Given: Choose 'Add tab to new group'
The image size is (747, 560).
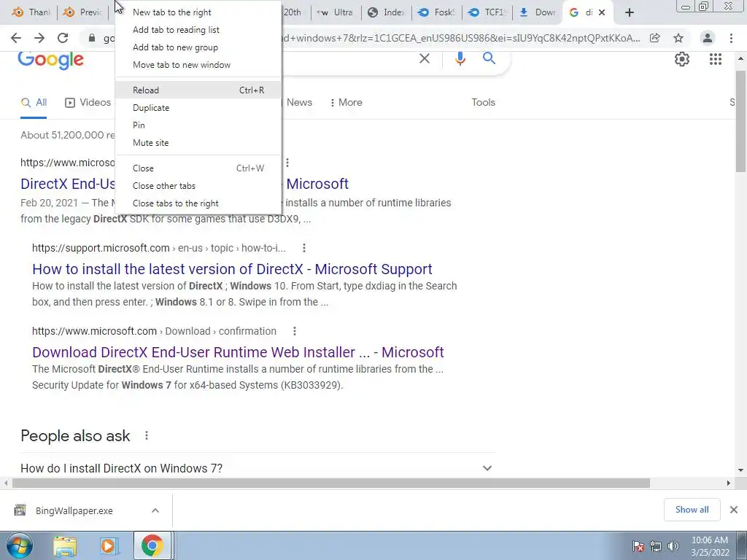Looking at the screenshot, I should (x=198, y=47).
